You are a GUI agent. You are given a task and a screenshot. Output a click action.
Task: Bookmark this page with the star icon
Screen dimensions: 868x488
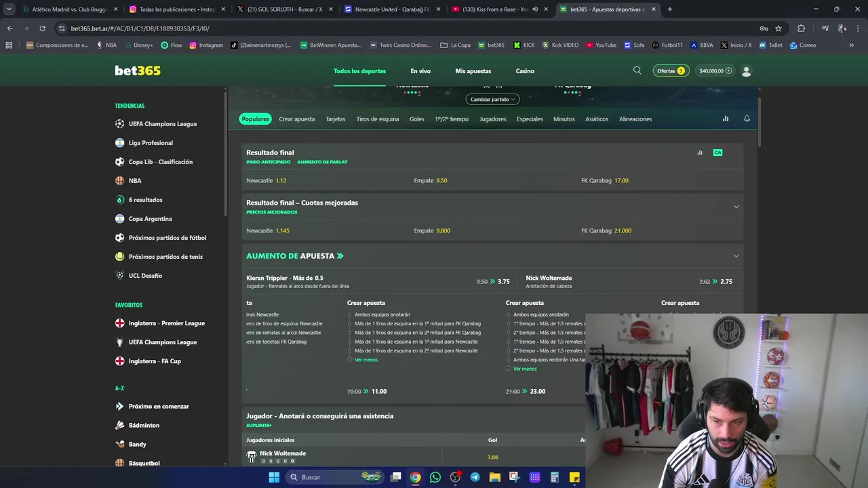[778, 28]
